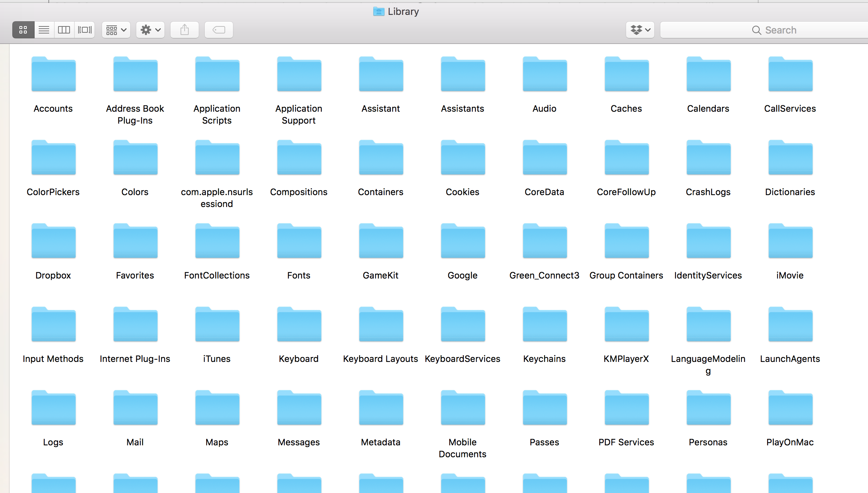Open the Action gear menu
The image size is (868, 493).
[x=150, y=30]
